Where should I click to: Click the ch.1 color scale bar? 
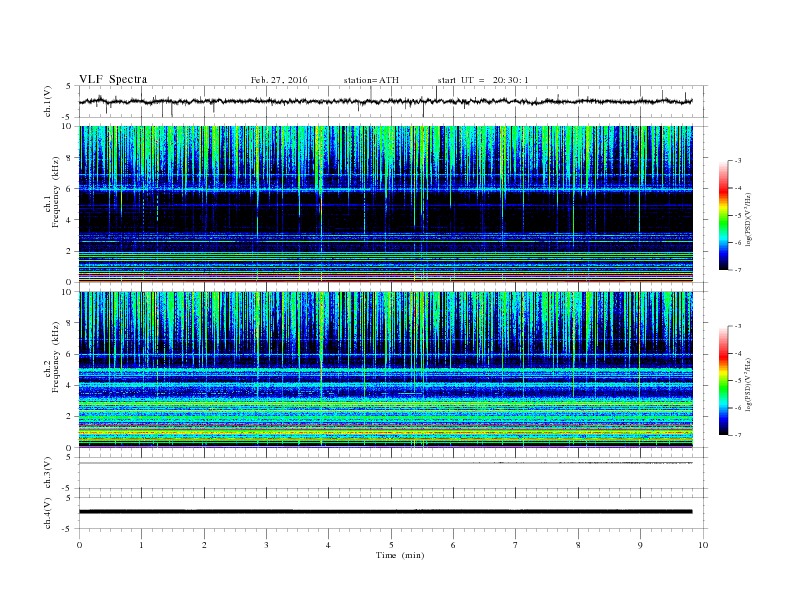[x=723, y=215]
